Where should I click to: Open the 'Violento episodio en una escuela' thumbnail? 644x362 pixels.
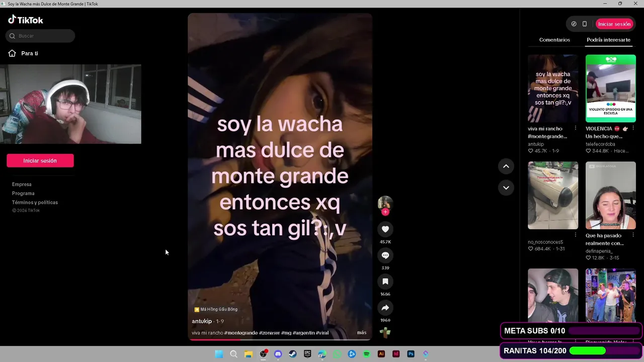click(611, 88)
